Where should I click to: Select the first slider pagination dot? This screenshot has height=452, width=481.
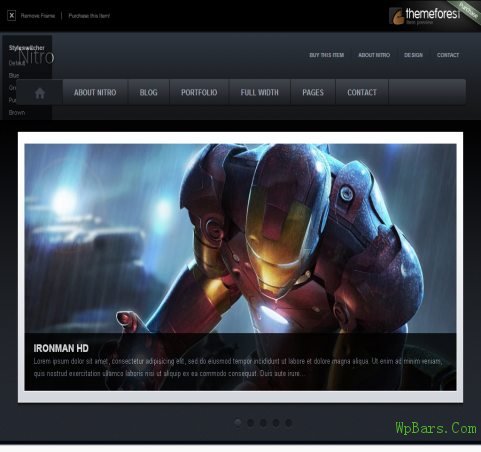click(238, 423)
